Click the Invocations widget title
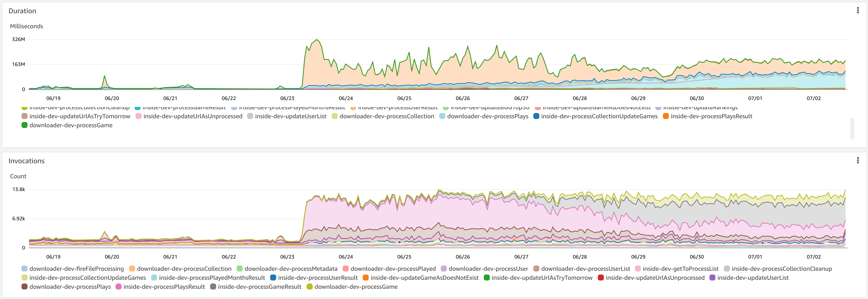Screen dimensions: 868x299 (27, 161)
